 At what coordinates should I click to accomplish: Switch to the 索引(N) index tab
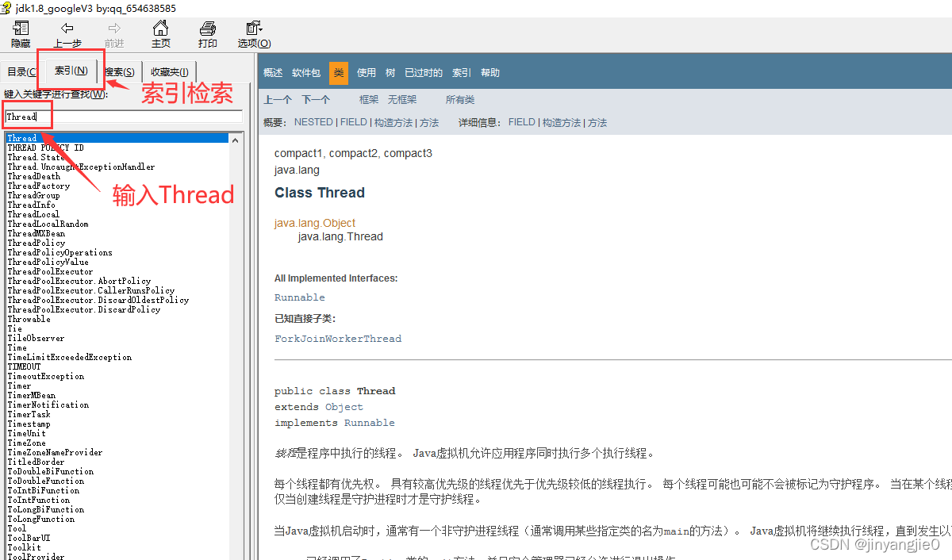[x=71, y=71]
